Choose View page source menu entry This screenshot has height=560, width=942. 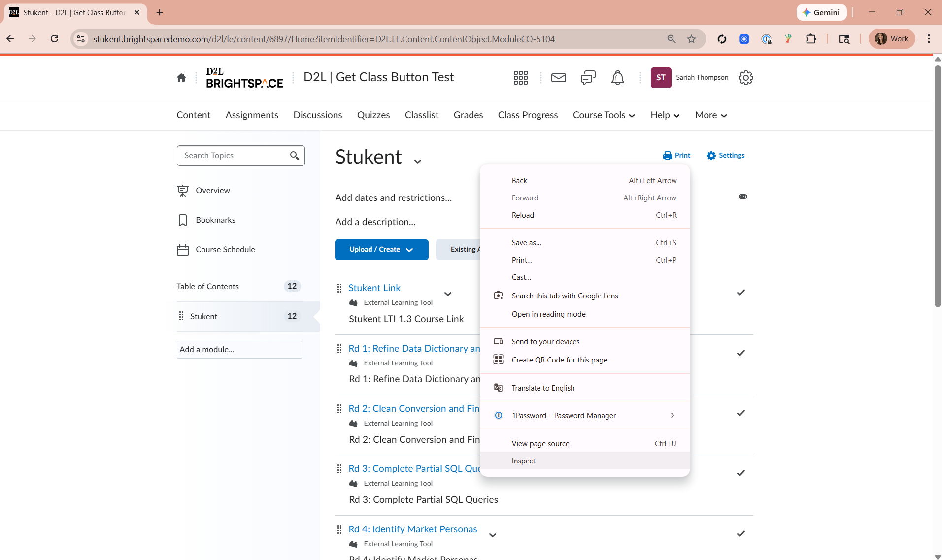click(540, 444)
